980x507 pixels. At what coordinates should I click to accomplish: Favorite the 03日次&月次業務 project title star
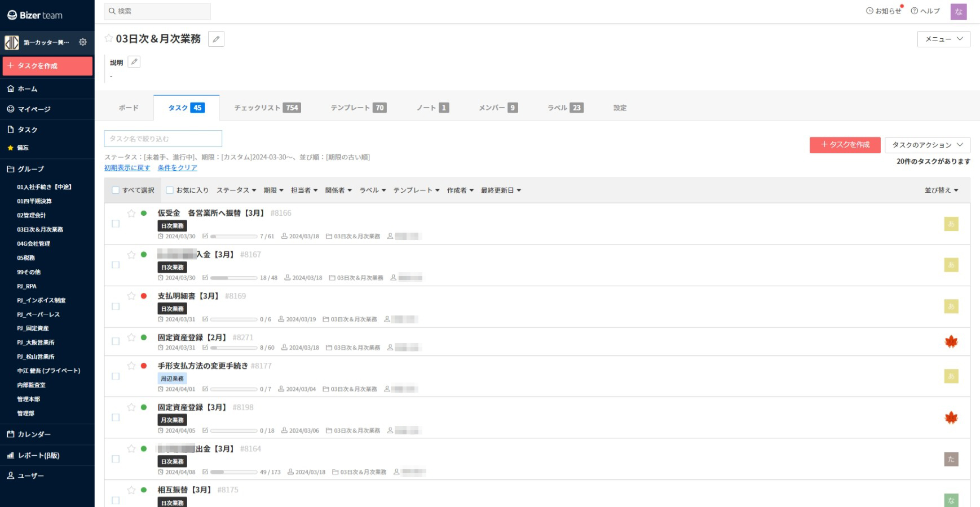tap(109, 38)
